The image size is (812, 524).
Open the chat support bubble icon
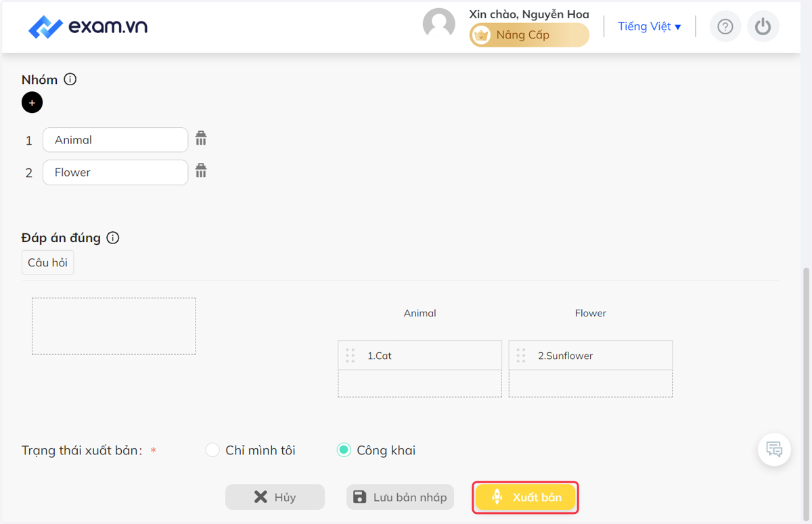point(774,449)
